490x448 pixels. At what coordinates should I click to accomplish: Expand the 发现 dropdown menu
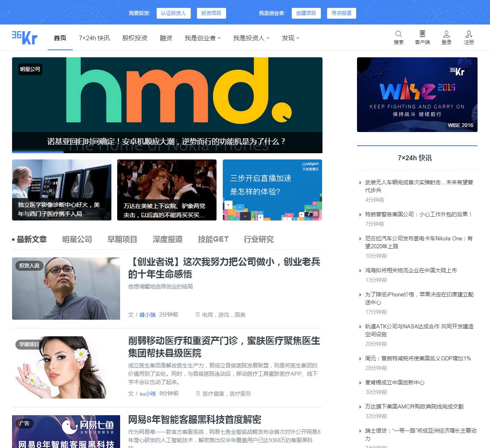pos(291,38)
